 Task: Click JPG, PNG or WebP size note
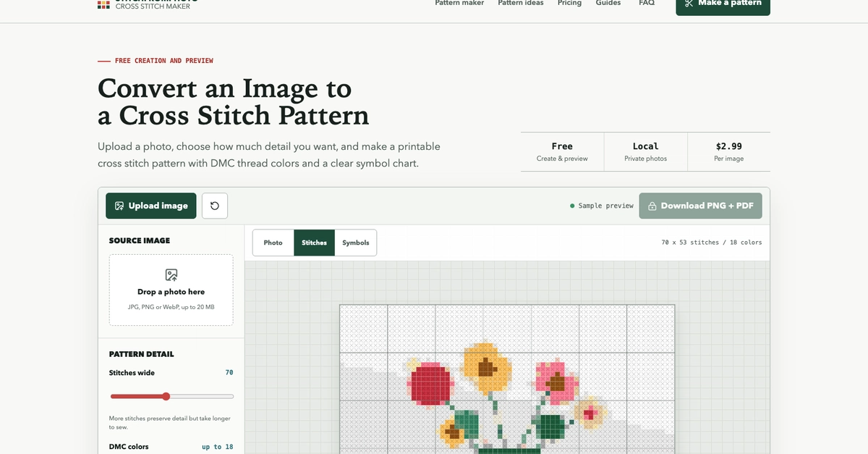point(171,307)
